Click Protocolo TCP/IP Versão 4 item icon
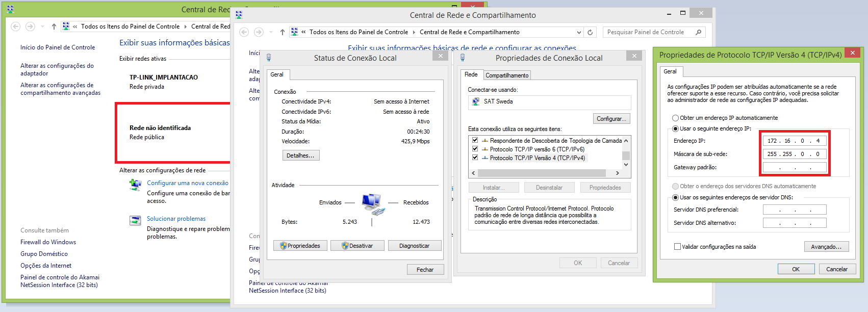 (485, 158)
